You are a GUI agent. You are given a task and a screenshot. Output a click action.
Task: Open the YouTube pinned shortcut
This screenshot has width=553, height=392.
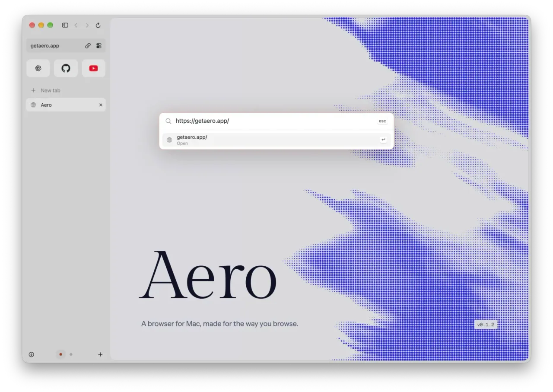tap(93, 68)
